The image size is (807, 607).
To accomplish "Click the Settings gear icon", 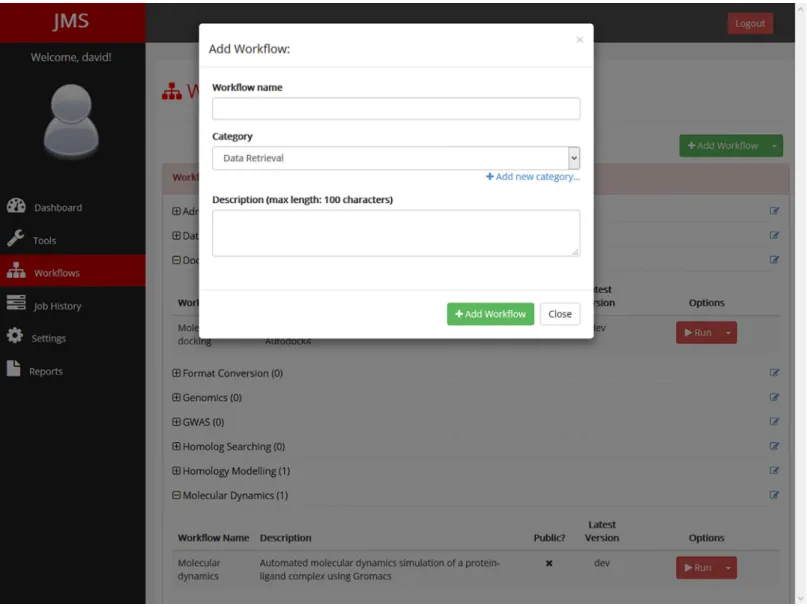I will (x=15, y=336).
